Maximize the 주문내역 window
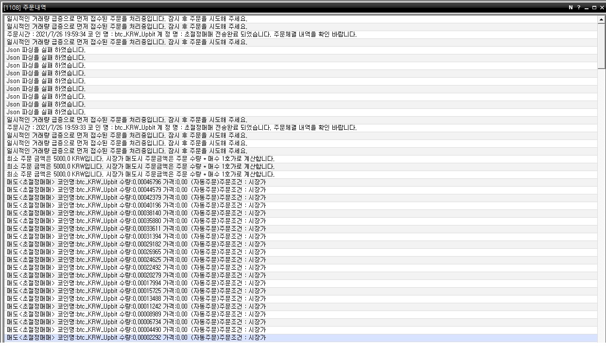 coord(594,7)
